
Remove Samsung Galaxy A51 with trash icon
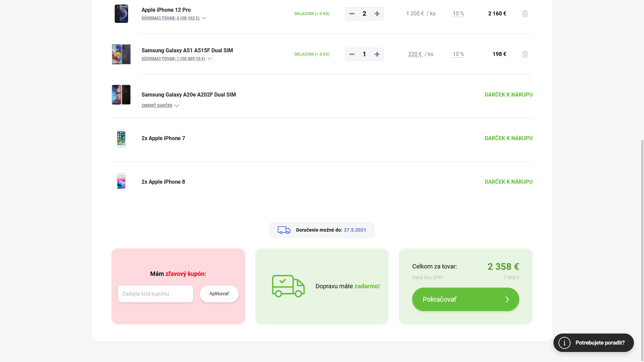pyautogui.click(x=525, y=54)
